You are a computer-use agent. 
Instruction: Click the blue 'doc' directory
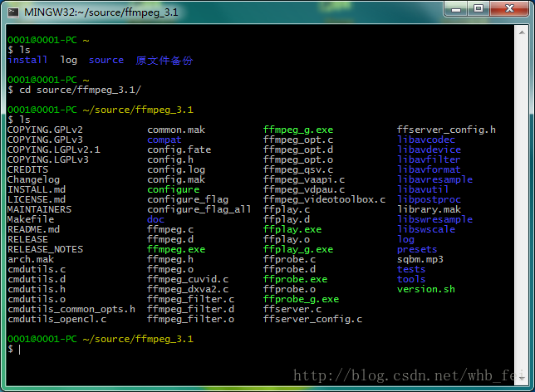point(155,219)
